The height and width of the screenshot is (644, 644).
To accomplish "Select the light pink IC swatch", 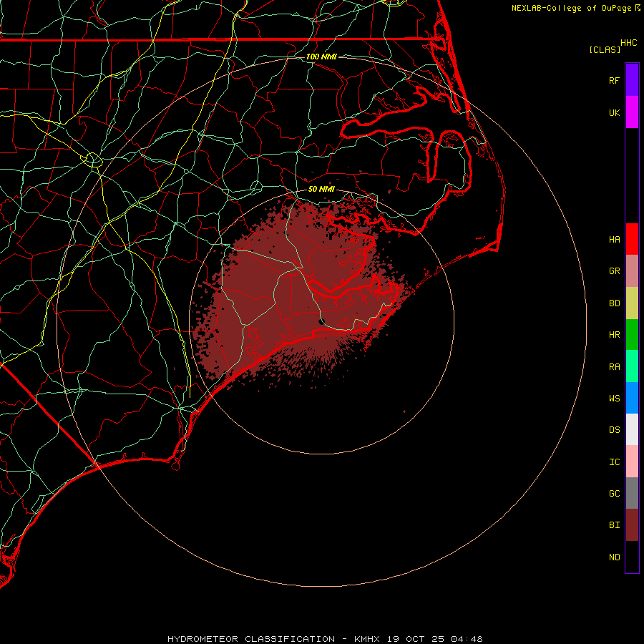I will point(632,462).
